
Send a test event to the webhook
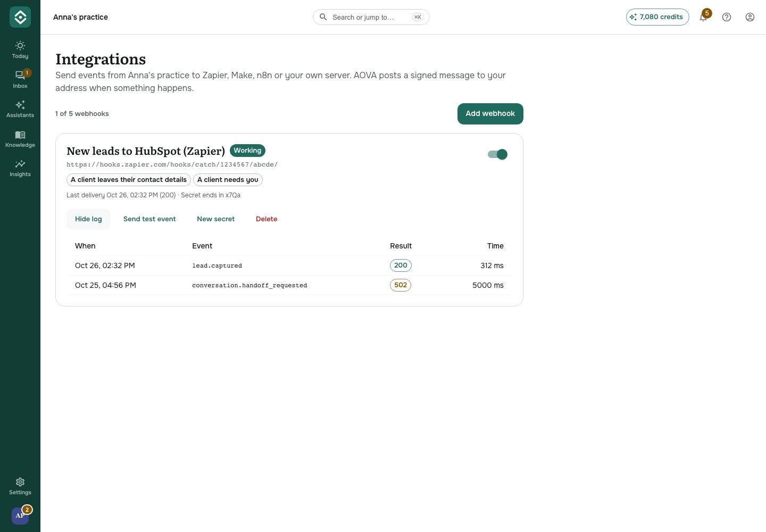[x=149, y=219]
